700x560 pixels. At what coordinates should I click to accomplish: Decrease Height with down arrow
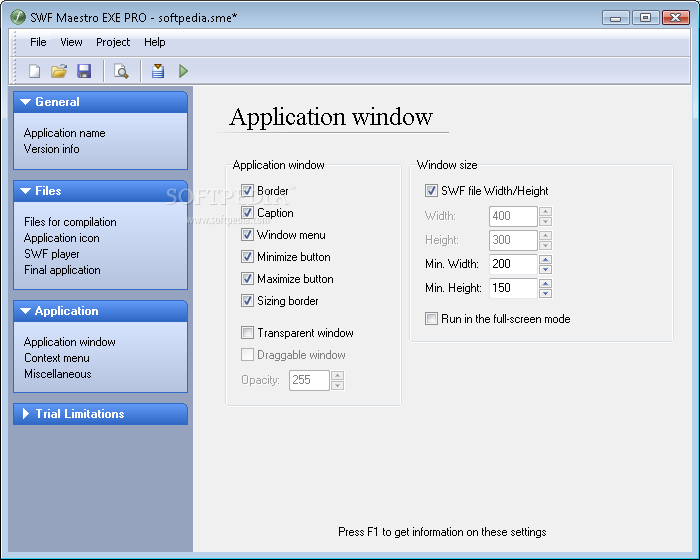click(546, 245)
